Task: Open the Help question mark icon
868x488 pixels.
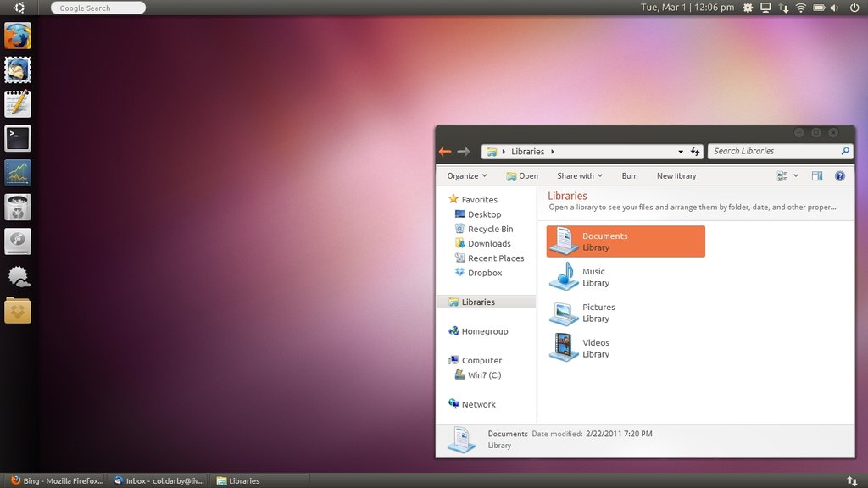Action: 840,176
